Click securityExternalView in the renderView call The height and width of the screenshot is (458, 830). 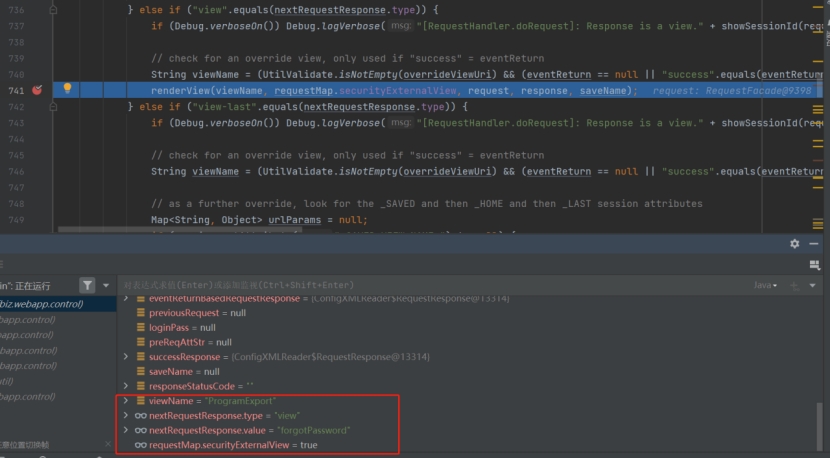pyautogui.click(x=398, y=91)
